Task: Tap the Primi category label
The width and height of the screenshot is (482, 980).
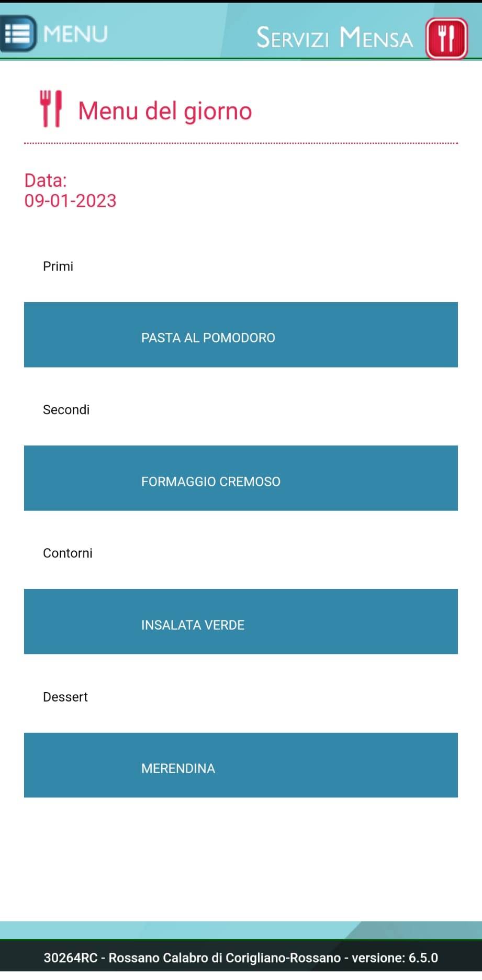Action: (x=58, y=266)
